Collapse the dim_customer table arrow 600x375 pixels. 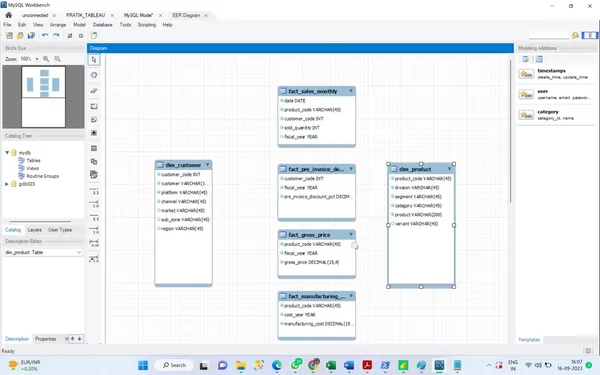point(207,165)
